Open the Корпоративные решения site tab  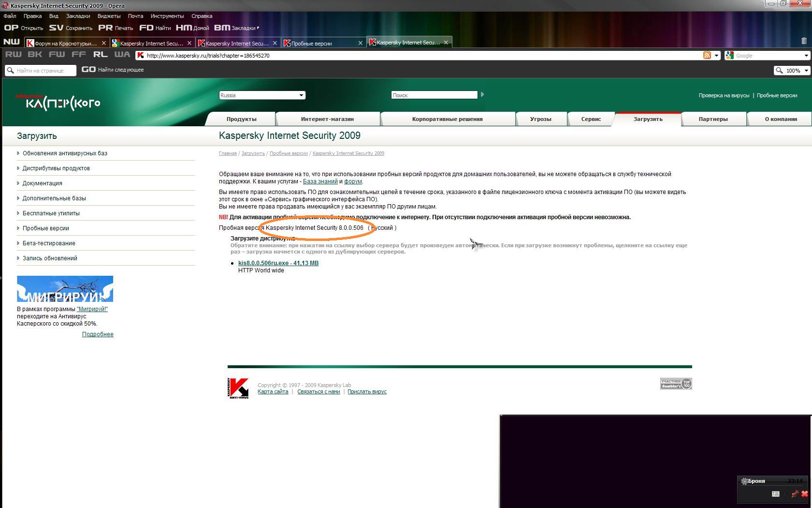click(447, 119)
